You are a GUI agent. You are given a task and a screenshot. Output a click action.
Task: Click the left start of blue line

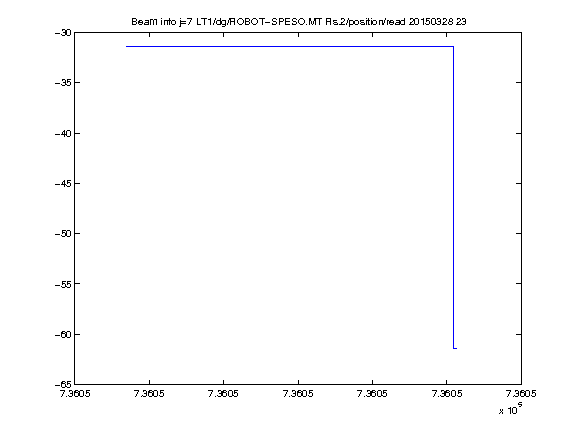(127, 47)
